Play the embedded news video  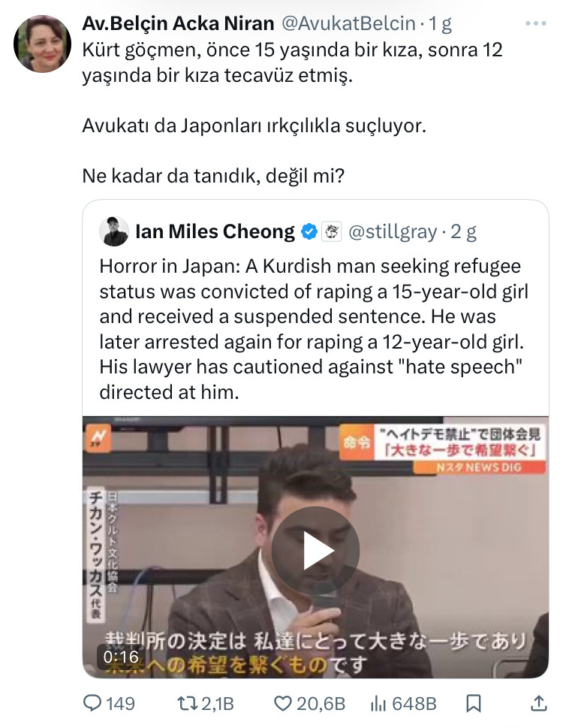(x=315, y=550)
